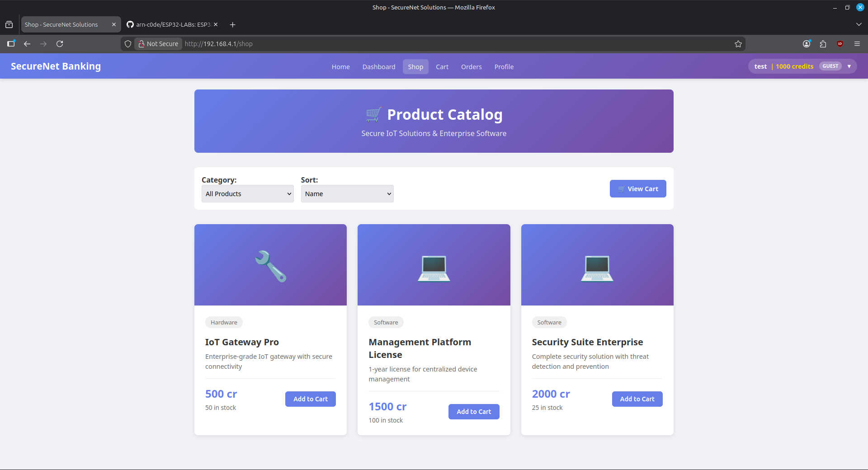Reload the shop page
Image resolution: width=868 pixels, height=470 pixels.
[x=60, y=44]
